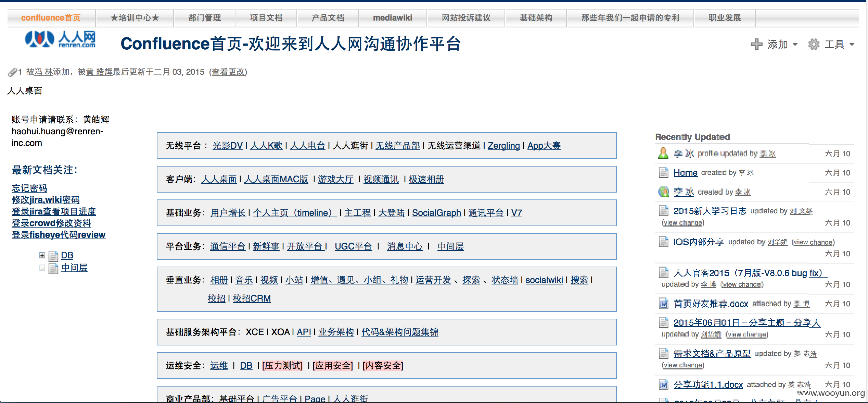Open the 极速相册 link
868x403 pixels.
tap(426, 179)
